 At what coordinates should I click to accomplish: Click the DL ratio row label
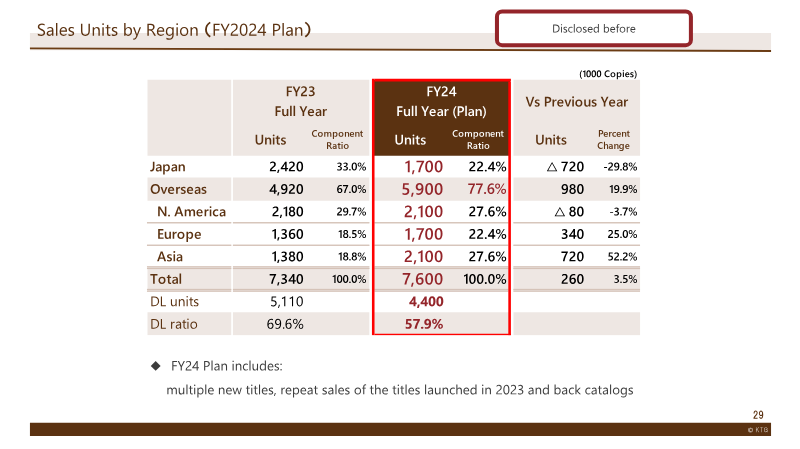click(173, 324)
